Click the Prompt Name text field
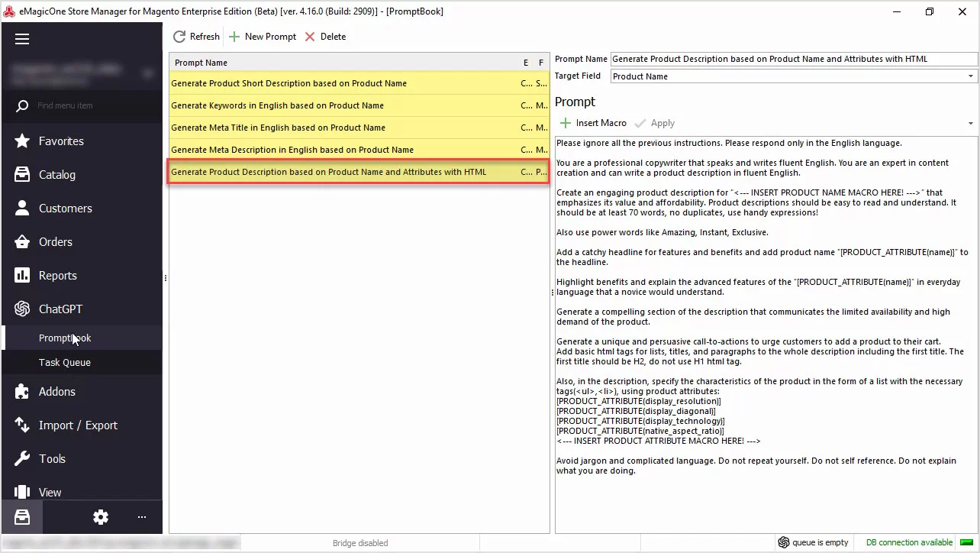980x553 pixels. (794, 59)
